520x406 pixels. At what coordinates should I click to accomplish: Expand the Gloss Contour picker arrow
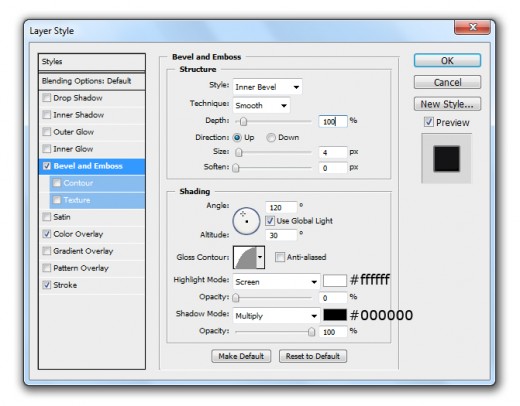click(x=260, y=257)
